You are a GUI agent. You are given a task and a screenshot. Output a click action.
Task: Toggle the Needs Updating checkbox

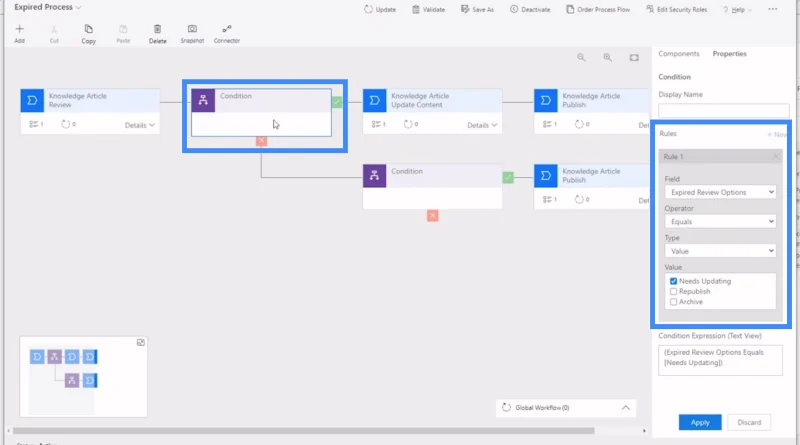[x=673, y=281]
